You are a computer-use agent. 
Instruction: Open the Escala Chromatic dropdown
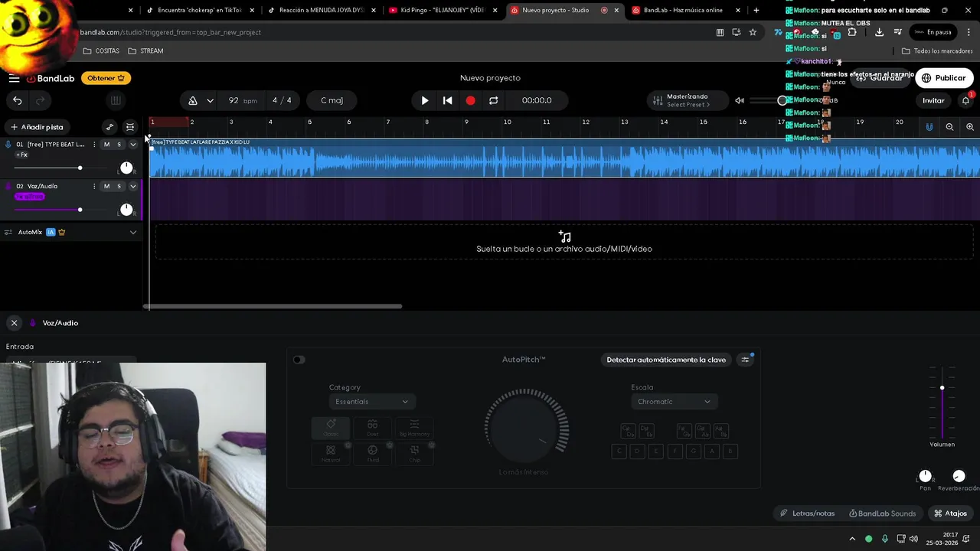coord(674,402)
